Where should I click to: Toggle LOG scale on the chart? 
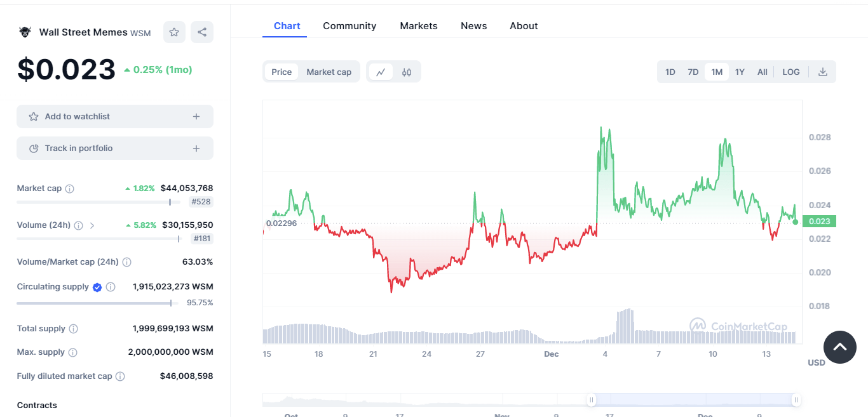791,72
